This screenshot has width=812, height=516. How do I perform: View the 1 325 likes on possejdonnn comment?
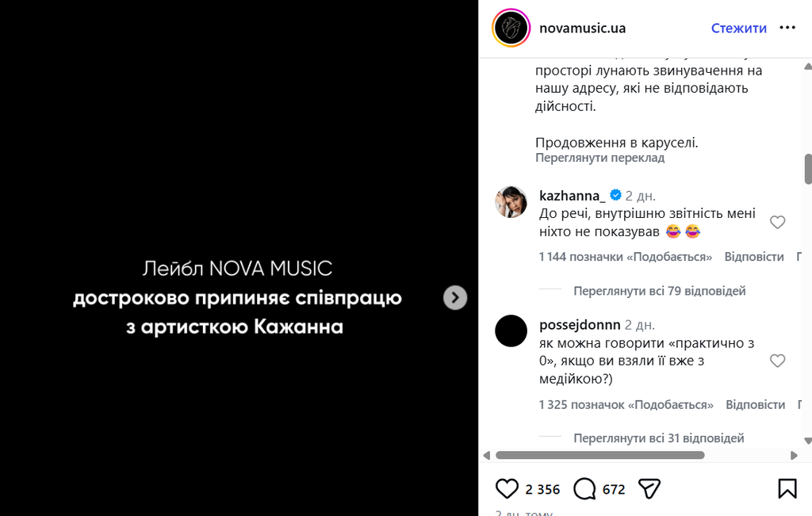626,404
